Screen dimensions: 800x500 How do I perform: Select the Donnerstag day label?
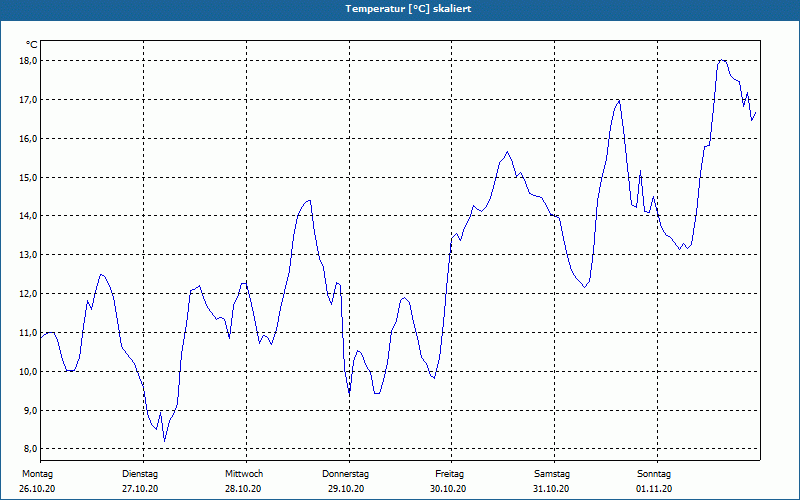[345, 474]
